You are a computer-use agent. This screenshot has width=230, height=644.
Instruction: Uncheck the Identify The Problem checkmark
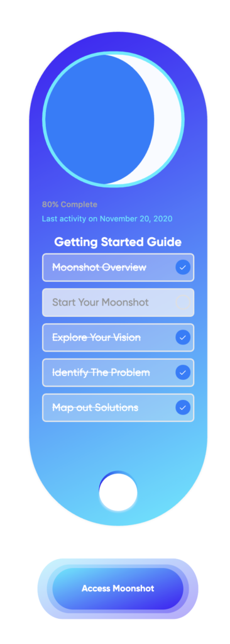[183, 372]
